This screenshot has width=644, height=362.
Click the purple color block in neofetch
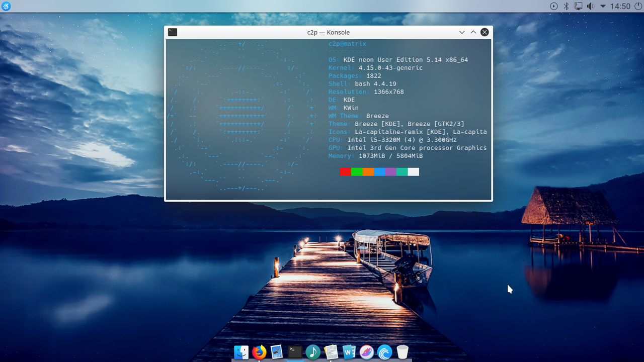(x=390, y=172)
